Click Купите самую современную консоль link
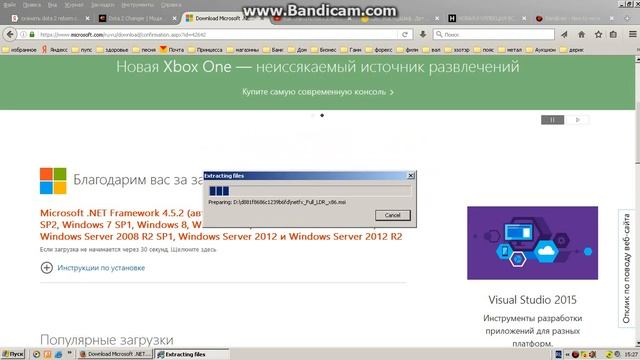The width and height of the screenshot is (640, 360). click(318, 92)
